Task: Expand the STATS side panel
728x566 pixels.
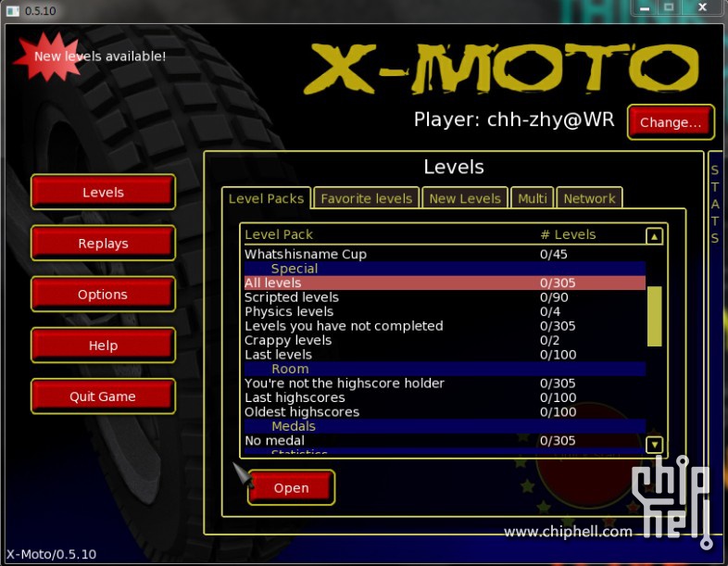Action: pyautogui.click(x=715, y=205)
